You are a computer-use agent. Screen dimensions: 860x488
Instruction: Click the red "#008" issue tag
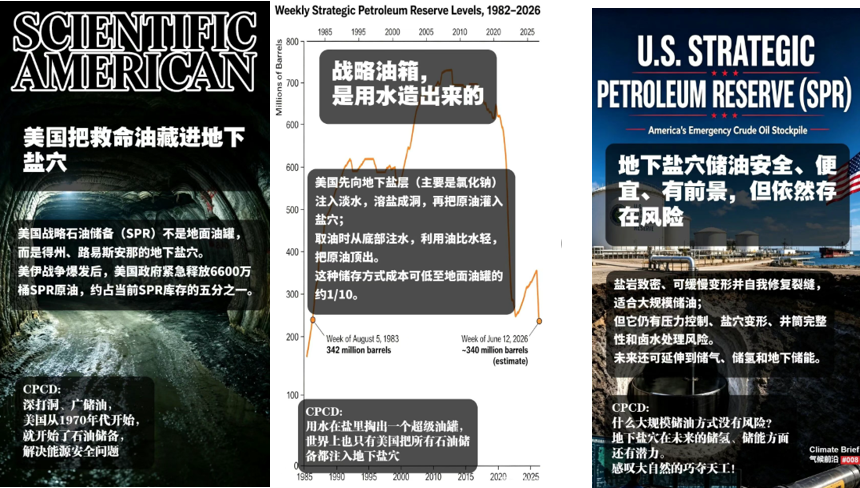tap(850, 460)
